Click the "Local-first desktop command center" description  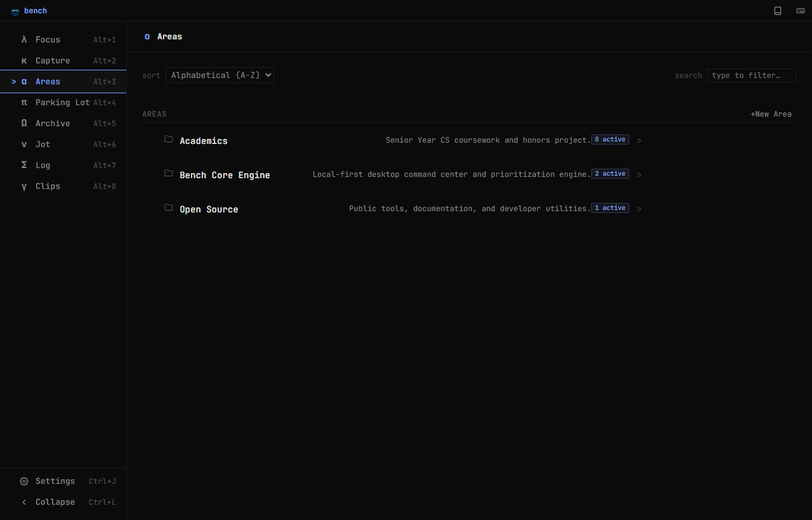[452, 174]
